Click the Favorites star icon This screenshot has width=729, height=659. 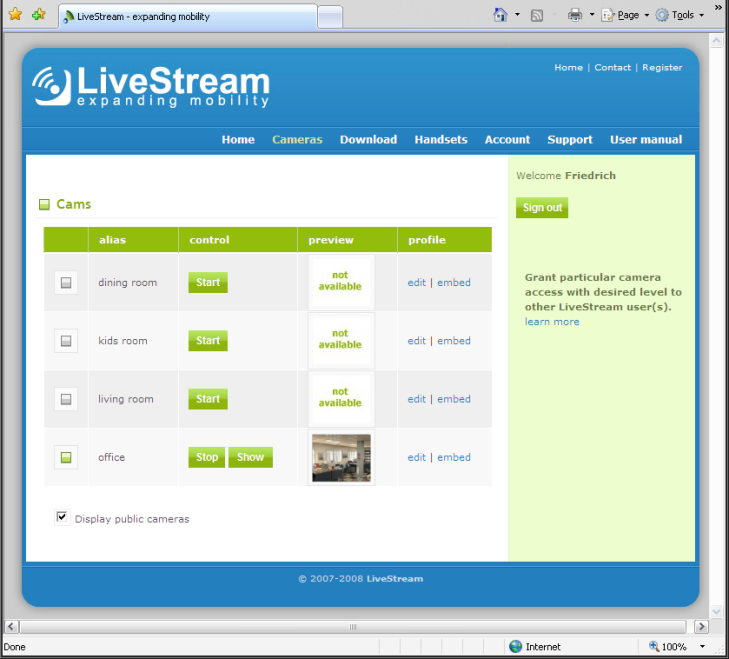[15, 14]
